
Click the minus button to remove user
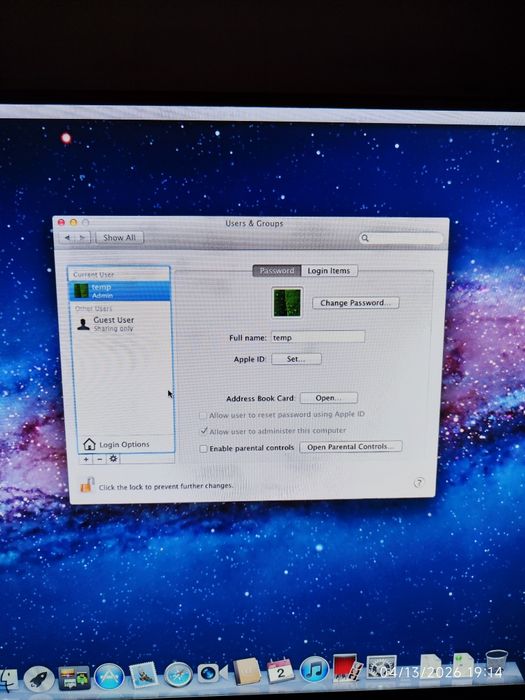pyautogui.click(x=100, y=459)
